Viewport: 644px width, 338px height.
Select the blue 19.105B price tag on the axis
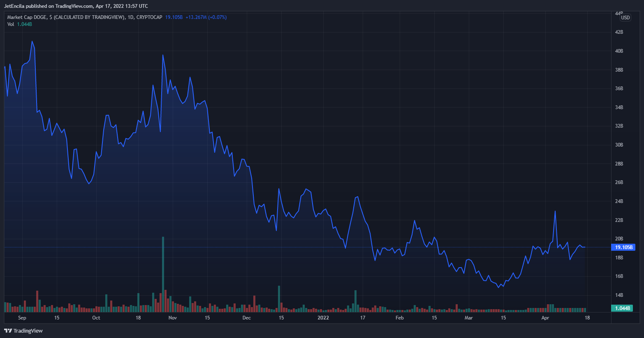coord(623,247)
